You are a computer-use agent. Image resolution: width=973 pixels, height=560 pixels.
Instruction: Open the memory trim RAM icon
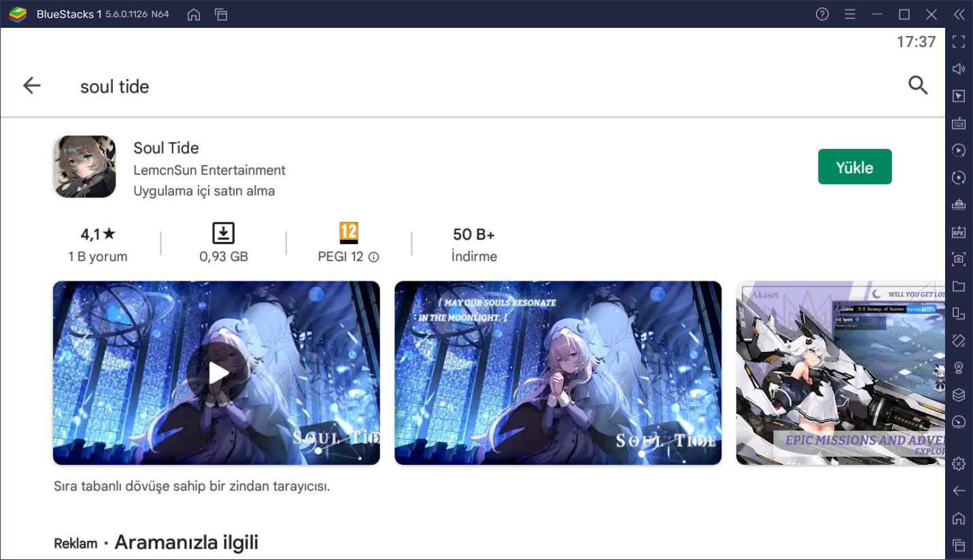[959, 205]
